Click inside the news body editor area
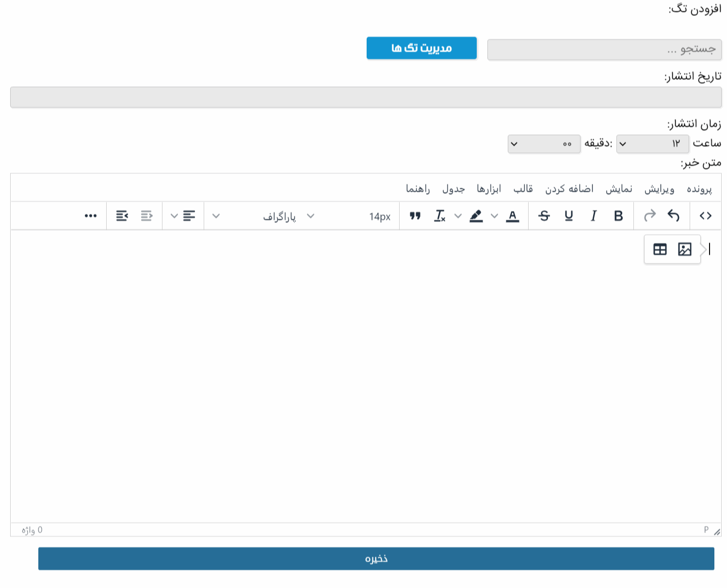 pyautogui.click(x=366, y=376)
